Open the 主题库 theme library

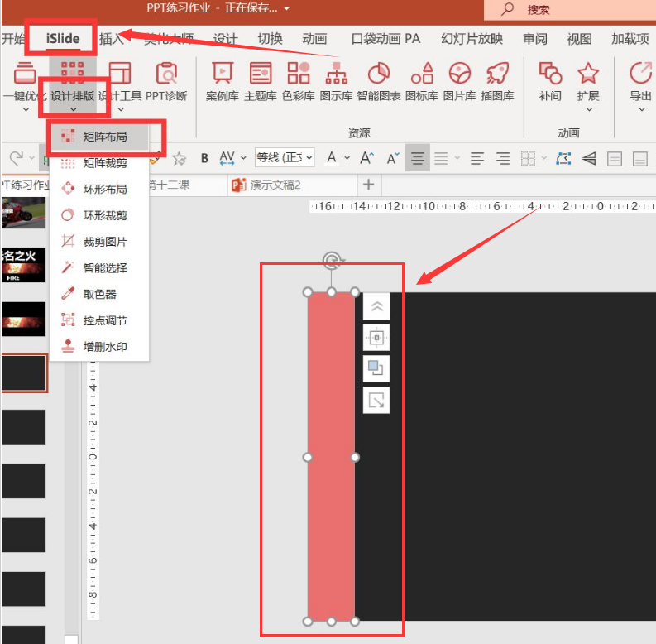pos(261,82)
